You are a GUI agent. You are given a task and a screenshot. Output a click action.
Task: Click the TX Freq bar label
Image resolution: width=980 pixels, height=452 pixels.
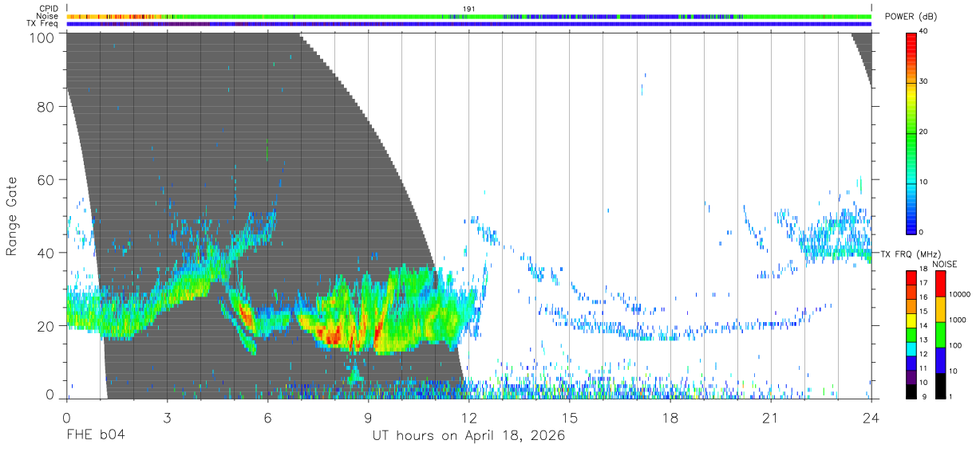(x=42, y=24)
